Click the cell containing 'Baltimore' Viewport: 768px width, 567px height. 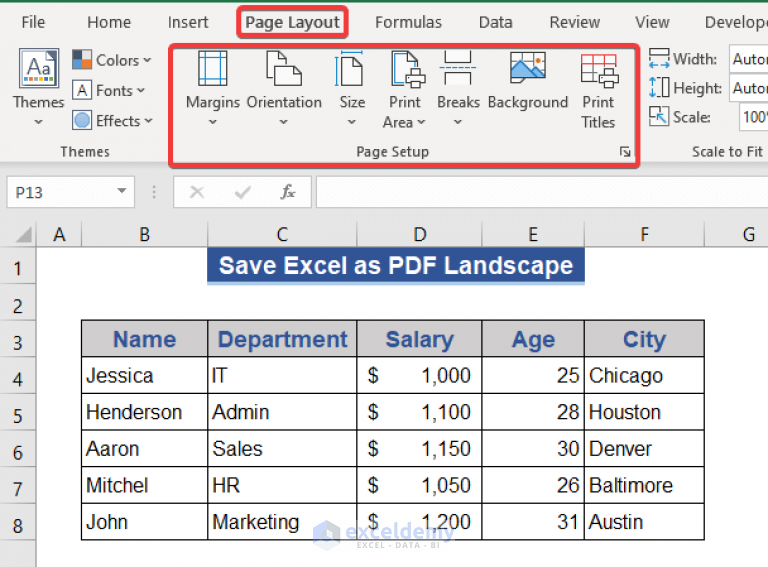(645, 485)
